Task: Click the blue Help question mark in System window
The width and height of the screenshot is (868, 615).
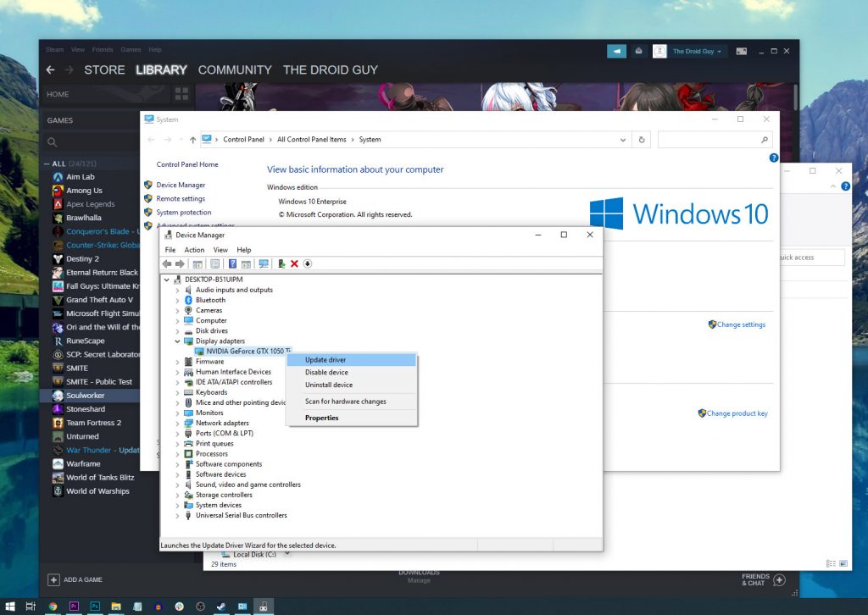Action: 774,158
